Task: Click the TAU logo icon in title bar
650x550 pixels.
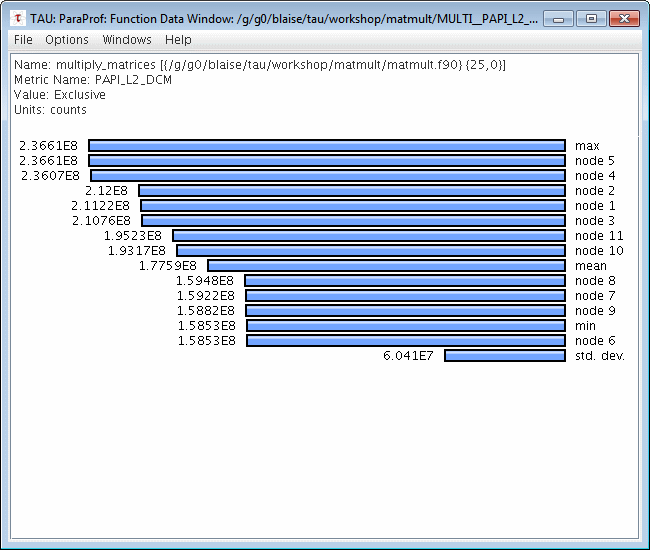Action: 18,19
